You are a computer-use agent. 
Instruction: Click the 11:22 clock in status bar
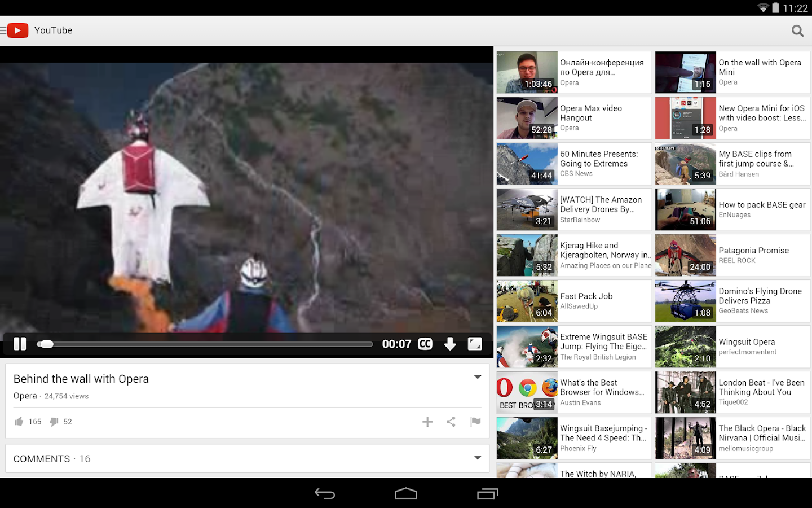(796, 8)
